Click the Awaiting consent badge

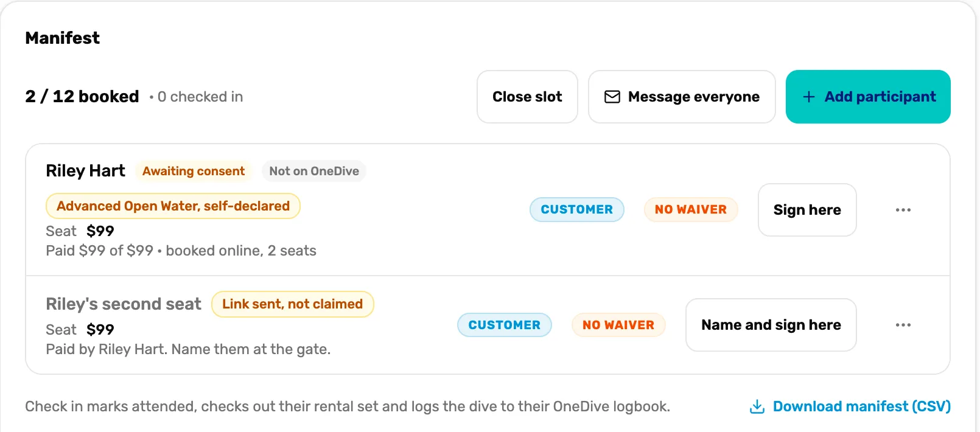click(194, 171)
